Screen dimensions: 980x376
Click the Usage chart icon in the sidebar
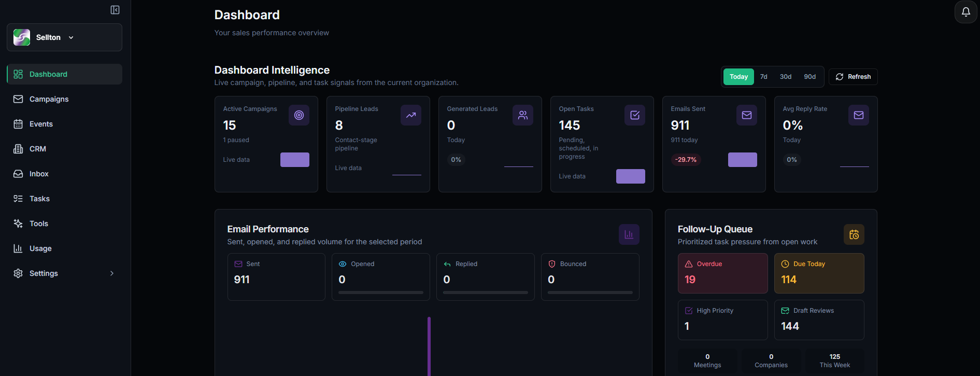[x=18, y=248]
